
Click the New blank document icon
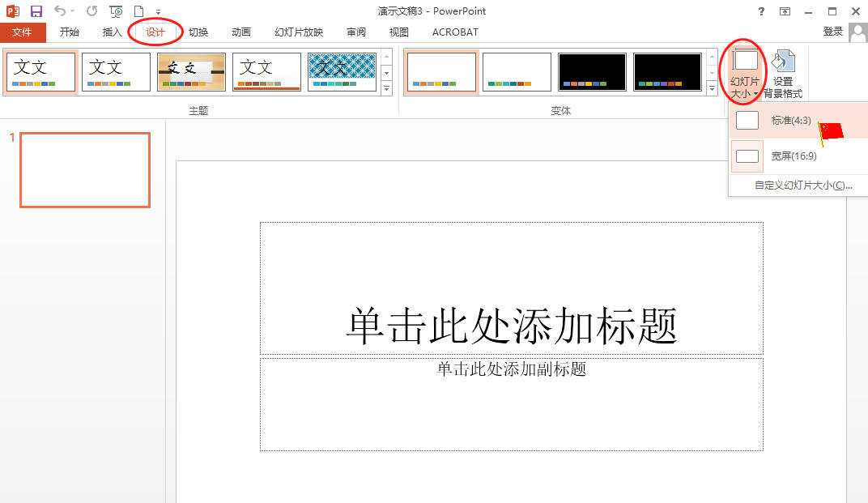(x=139, y=11)
